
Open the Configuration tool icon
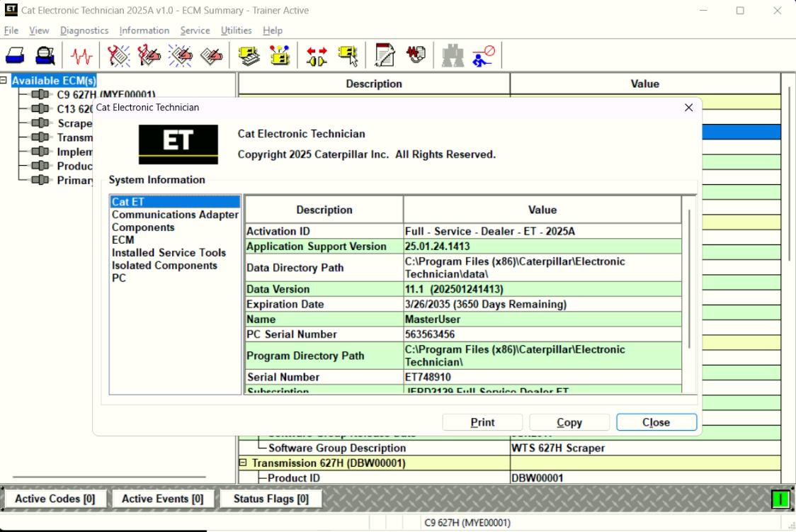(280, 55)
